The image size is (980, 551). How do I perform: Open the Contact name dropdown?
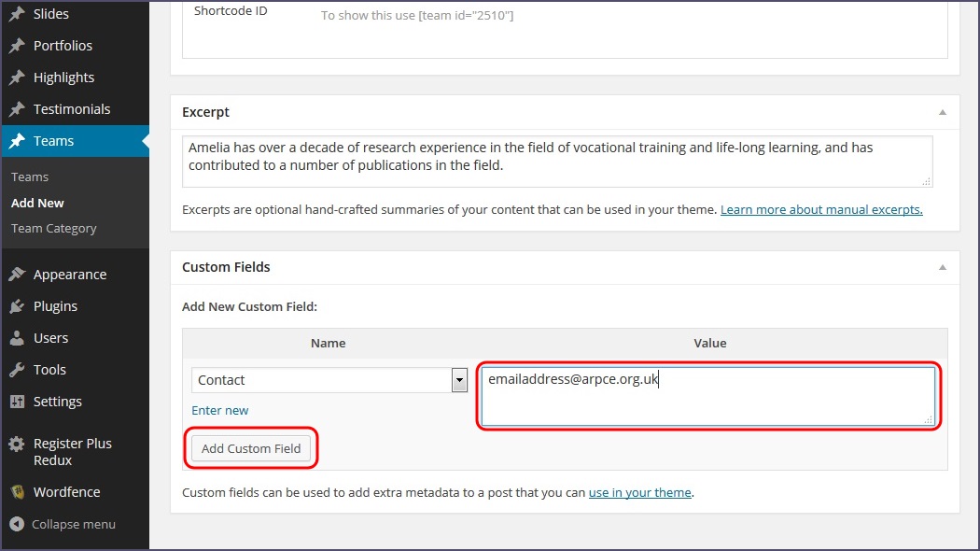pos(458,380)
